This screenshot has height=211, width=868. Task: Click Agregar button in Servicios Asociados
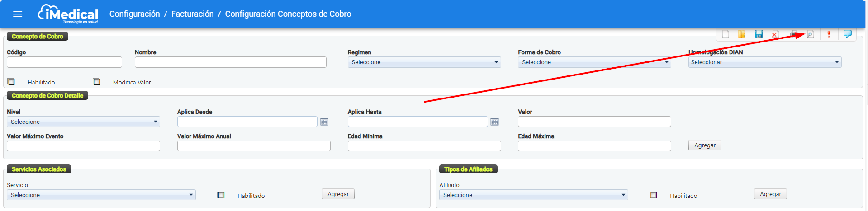pos(338,194)
